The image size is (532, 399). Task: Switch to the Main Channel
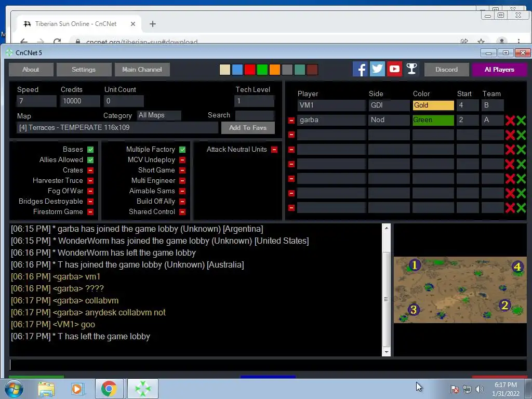(x=142, y=69)
